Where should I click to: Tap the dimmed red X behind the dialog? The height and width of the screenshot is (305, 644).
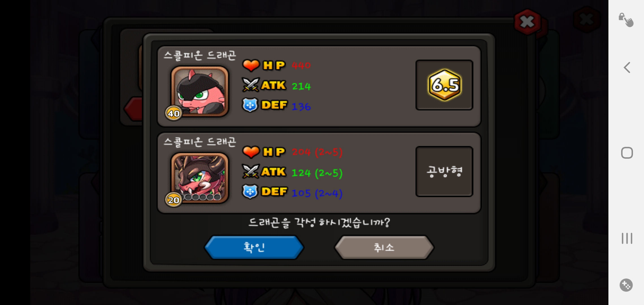[586, 19]
